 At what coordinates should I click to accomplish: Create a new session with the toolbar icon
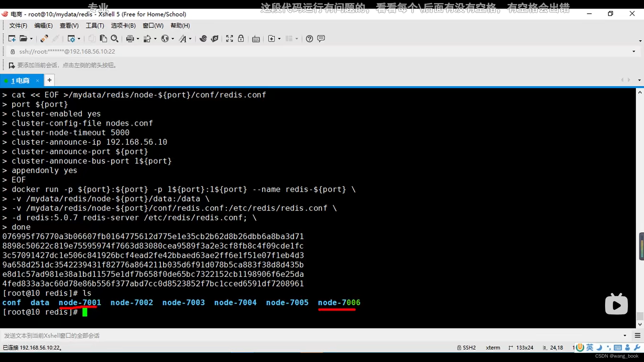(12, 39)
